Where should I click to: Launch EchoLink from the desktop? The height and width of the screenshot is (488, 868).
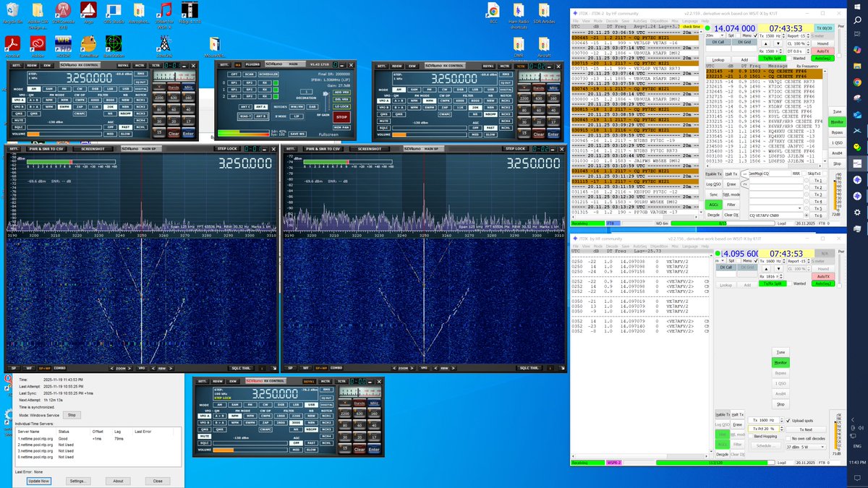(164, 44)
